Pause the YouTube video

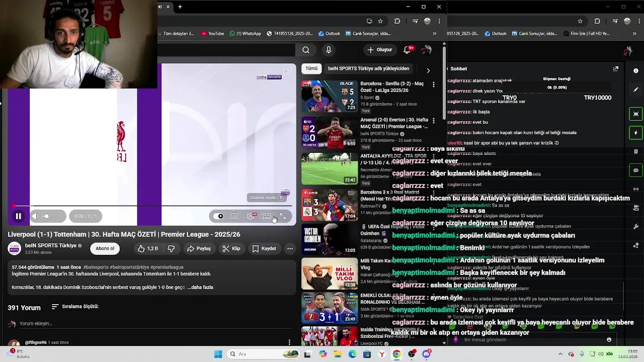pyautogui.click(x=18, y=216)
